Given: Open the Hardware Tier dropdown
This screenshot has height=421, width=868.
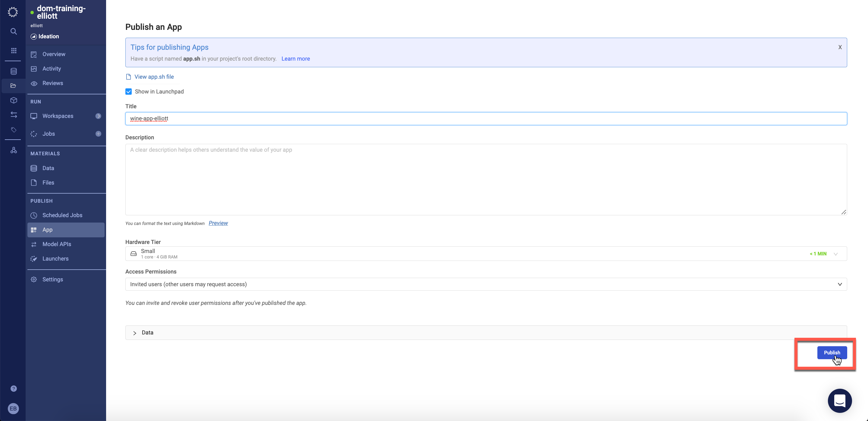Looking at the screenshot, I should pos(486,254).
